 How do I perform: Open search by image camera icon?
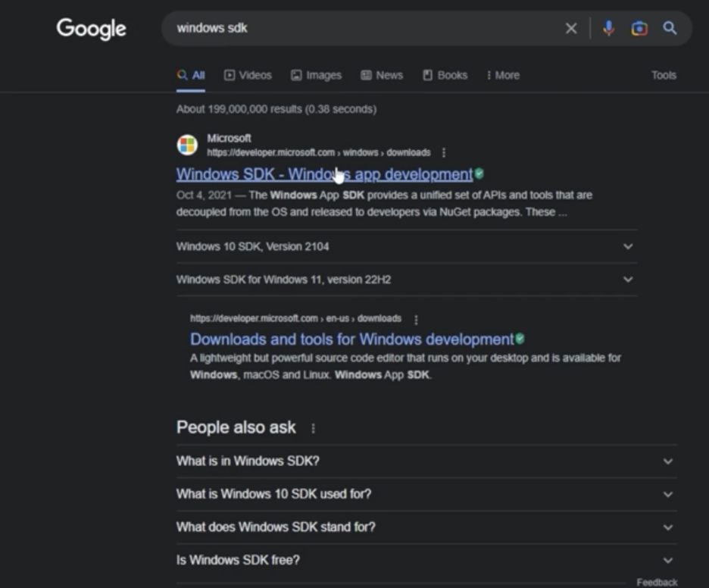pos(639,29)
